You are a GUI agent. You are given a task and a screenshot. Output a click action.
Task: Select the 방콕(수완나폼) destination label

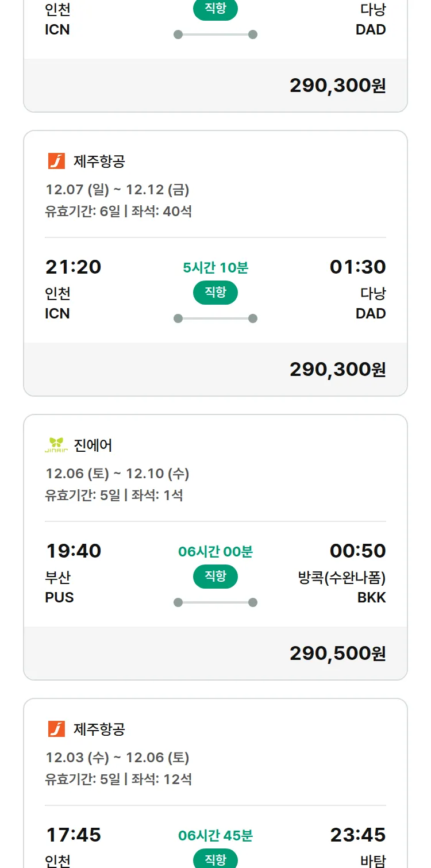pyautogui.click(x=342, y=578)
